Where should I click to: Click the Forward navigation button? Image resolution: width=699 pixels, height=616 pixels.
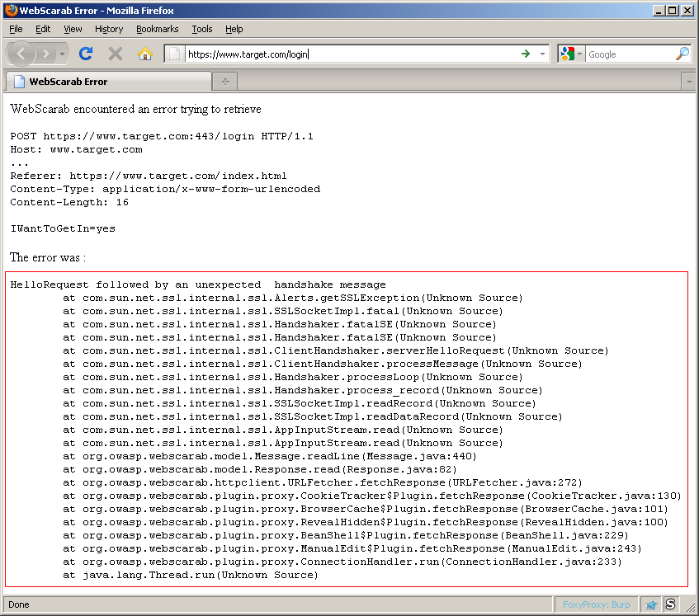(46, 54)
